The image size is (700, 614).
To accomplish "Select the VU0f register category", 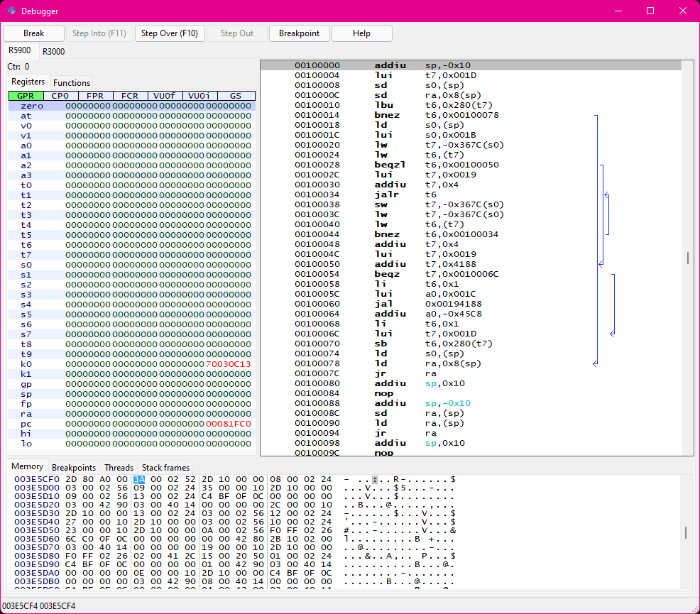I will pos(165,96).
